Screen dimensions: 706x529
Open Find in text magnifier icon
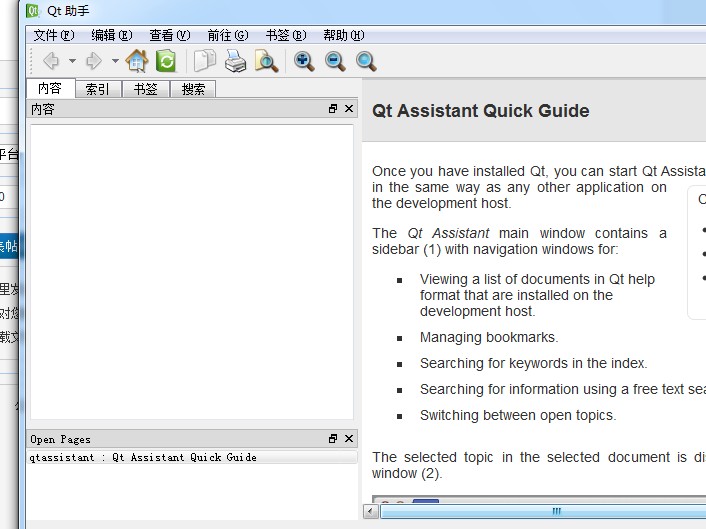[x=266, y=61]
